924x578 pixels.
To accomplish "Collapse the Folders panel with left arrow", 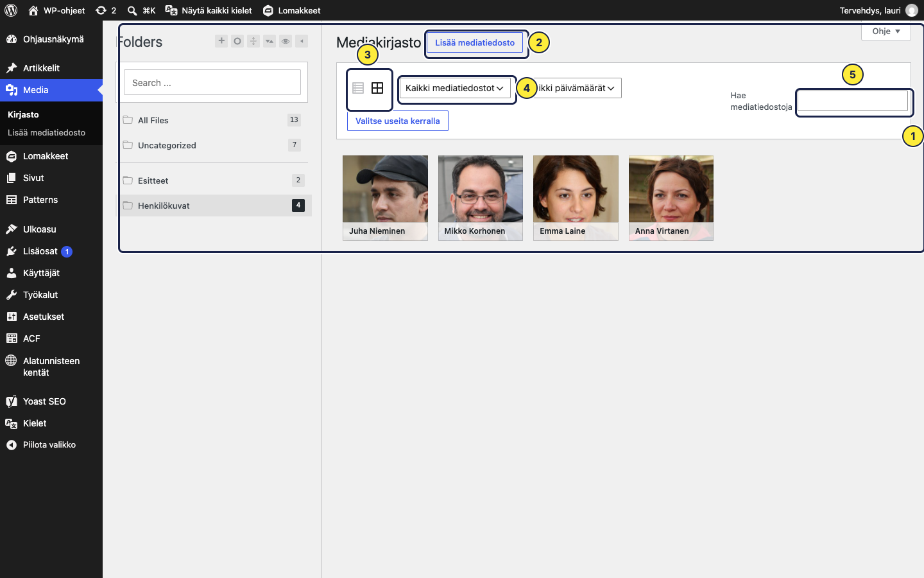I will tap(302, 41).
